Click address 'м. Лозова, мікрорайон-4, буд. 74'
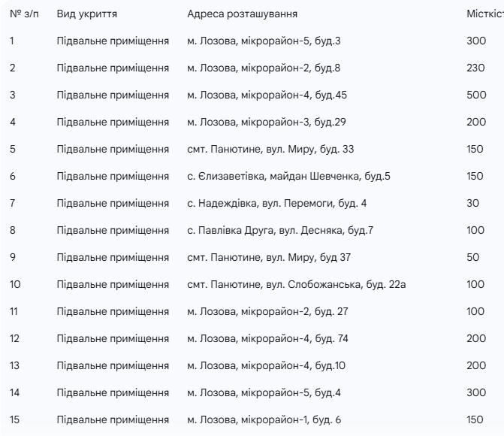This screenshot has width=504, height=436. 267,338
